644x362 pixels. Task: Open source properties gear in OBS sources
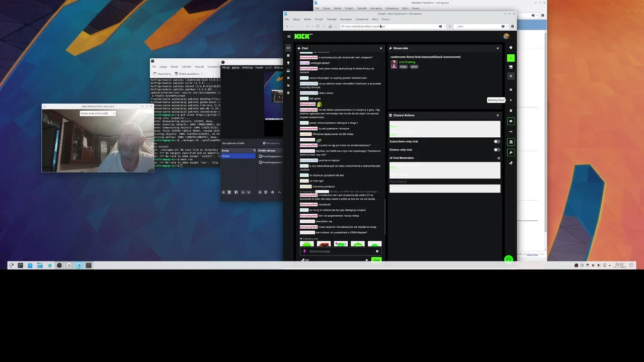[x=272, y=192]
